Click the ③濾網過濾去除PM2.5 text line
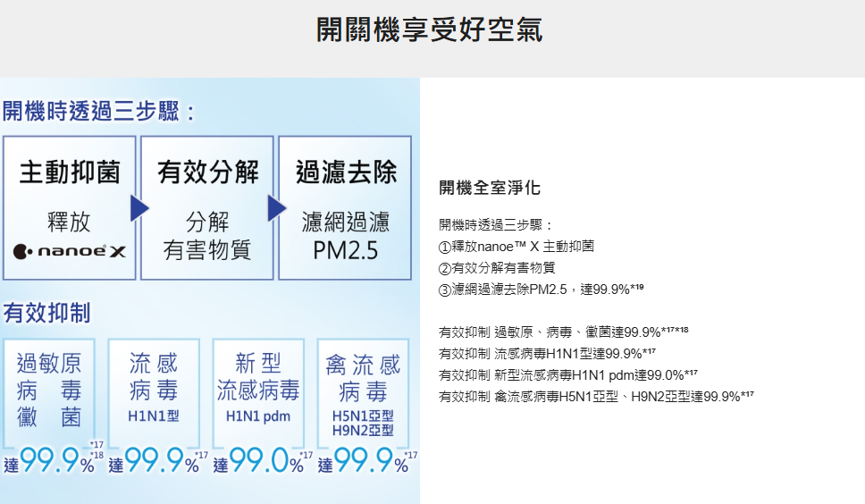The width and height of the screenshot is (865, 504). point(540,289)
